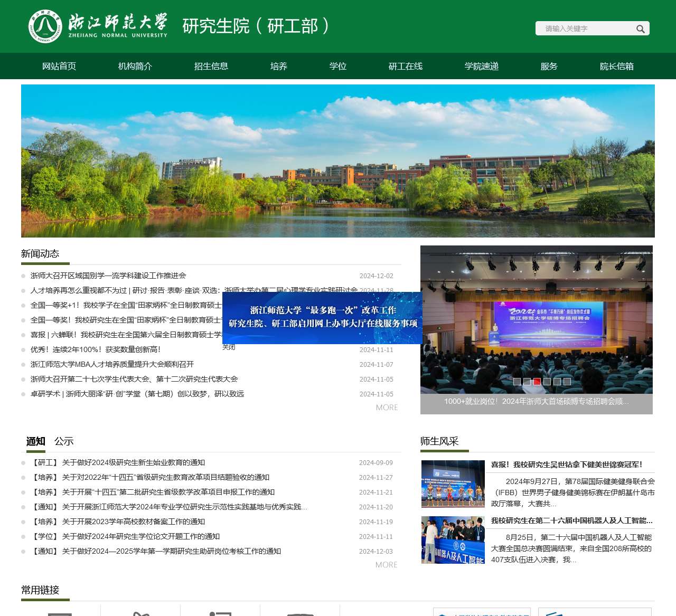Screen dimensions: 676x616
Task: Click the 常用链接 section heading
Action: [40, 590]
